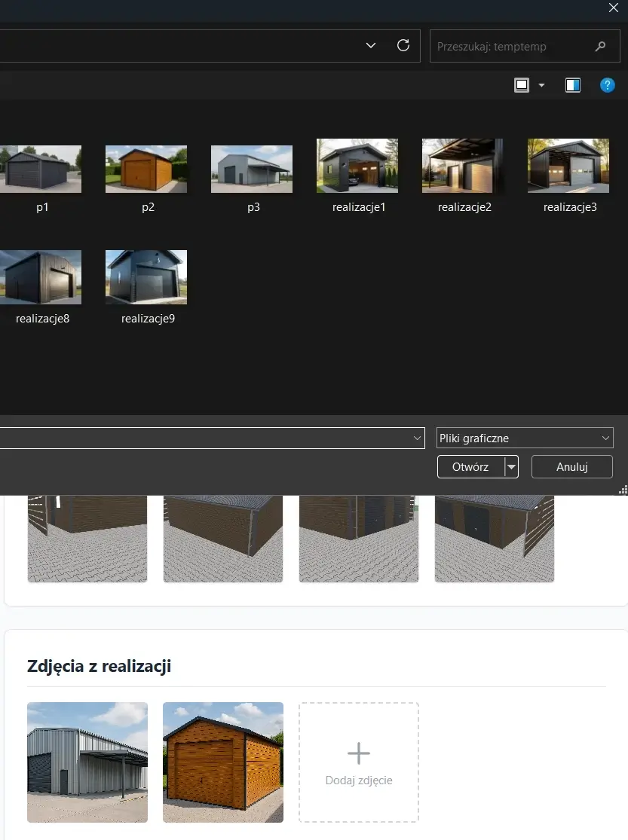The height and width of the screenshot is (840, 628).
Task: Select the realizacje9 image file
Action: tap(146, 289)
